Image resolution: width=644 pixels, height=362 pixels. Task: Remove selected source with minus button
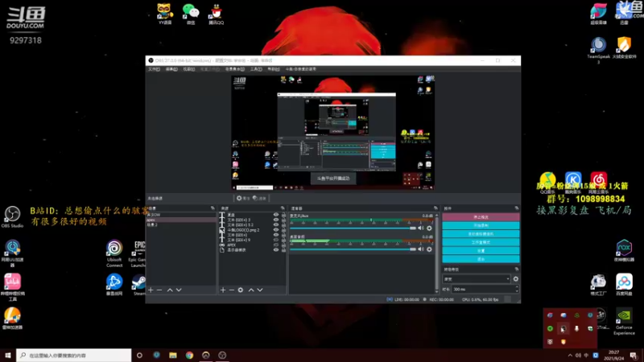point(232,290)
